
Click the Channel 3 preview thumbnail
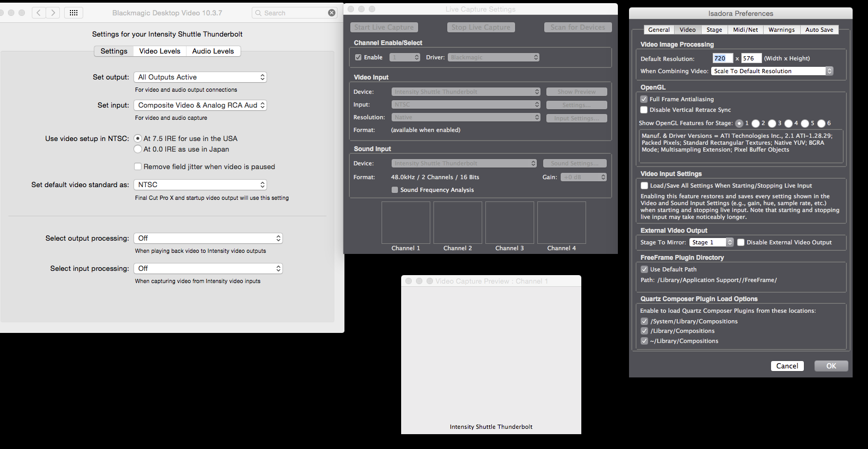(x=510, y=223)
